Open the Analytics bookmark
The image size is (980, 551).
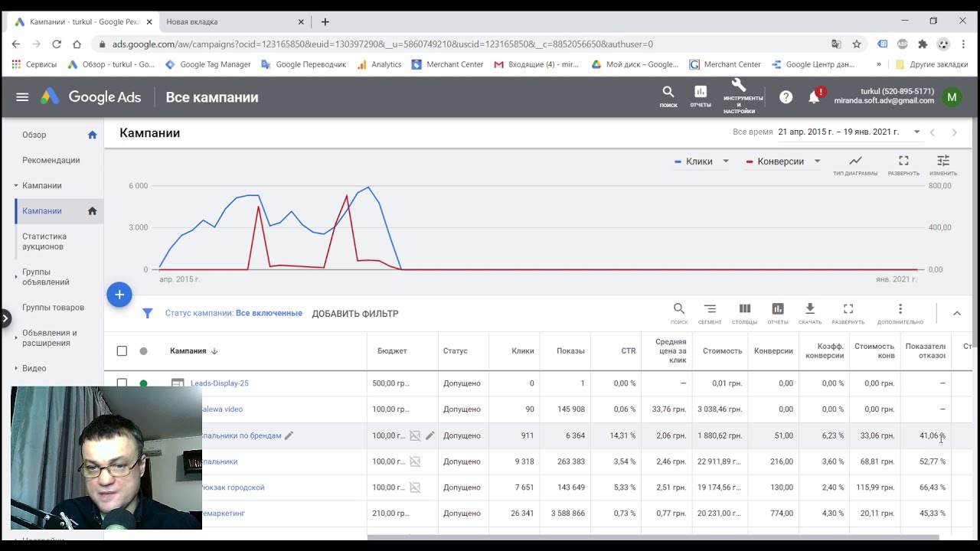pos(379,64)
